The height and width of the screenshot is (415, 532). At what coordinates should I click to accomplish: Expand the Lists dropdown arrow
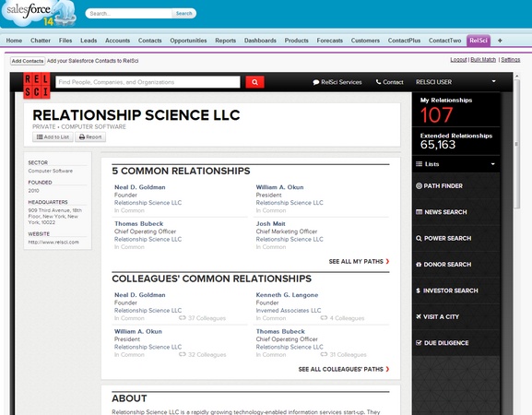click(493, 164)
